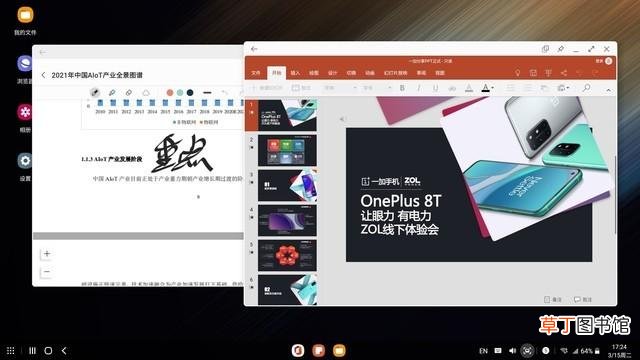Open the My Files desktop icon
The height and width of the screenshot is (360, 640).
pyautogui.click(x=25, y=15)
